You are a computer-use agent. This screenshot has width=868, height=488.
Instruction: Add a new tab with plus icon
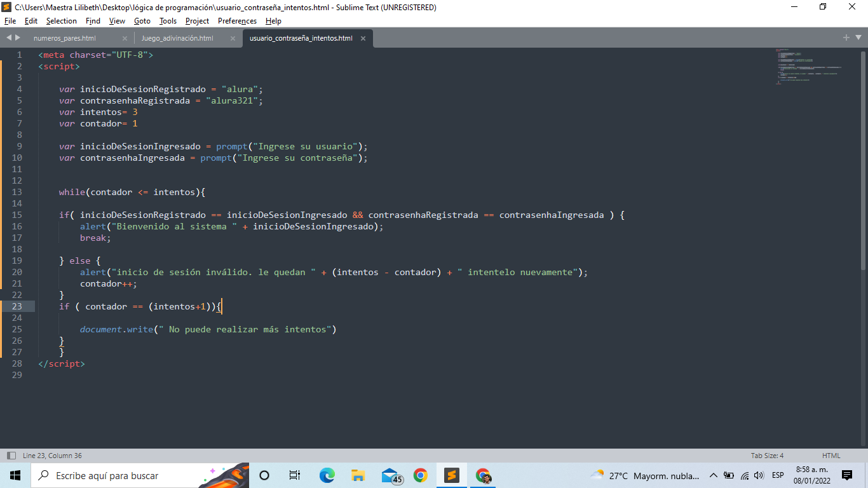point(846,38)
